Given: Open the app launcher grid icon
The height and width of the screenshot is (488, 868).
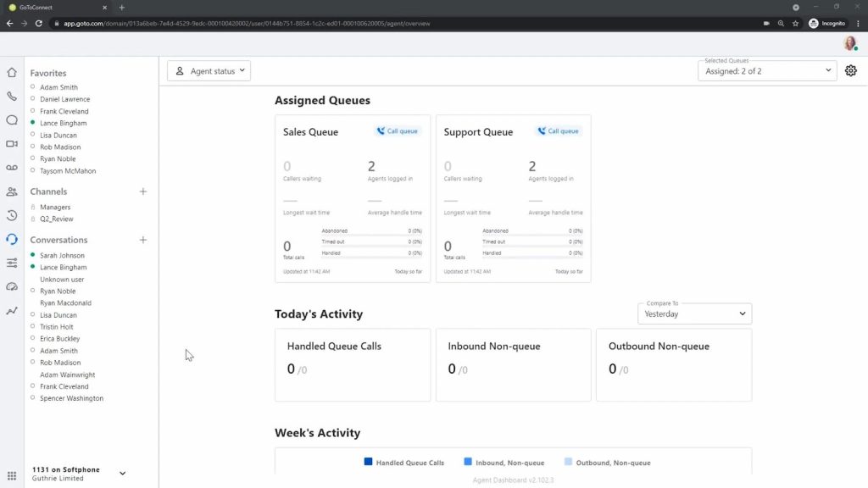Looking at the screenshot, I should click(12, 476).
